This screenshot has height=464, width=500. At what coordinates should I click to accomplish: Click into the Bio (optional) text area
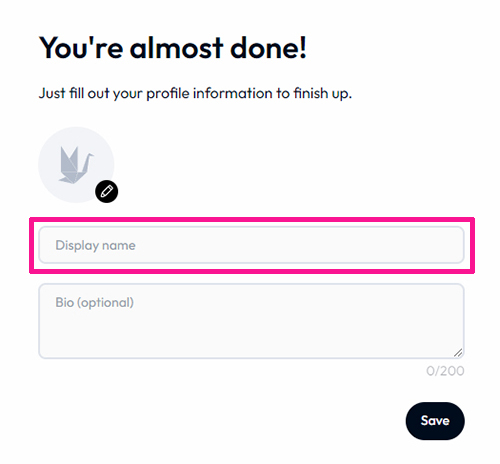pyautogui.click(x=251, y=321)
